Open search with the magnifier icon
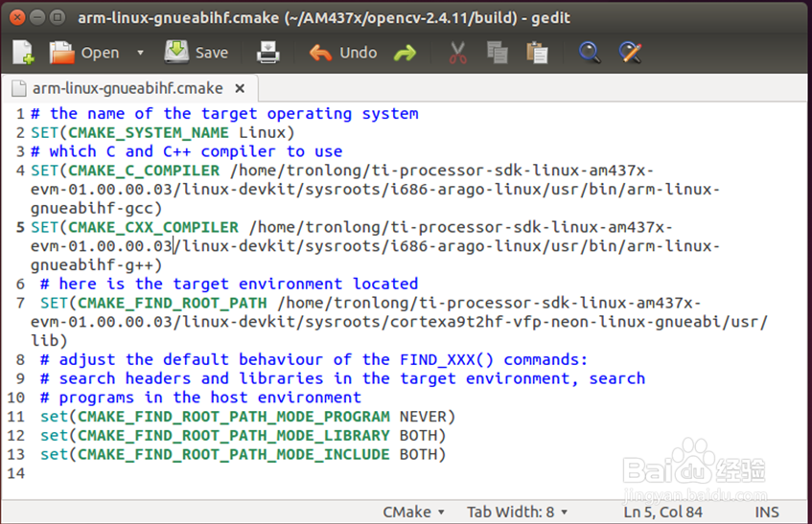 coord(590,53)
